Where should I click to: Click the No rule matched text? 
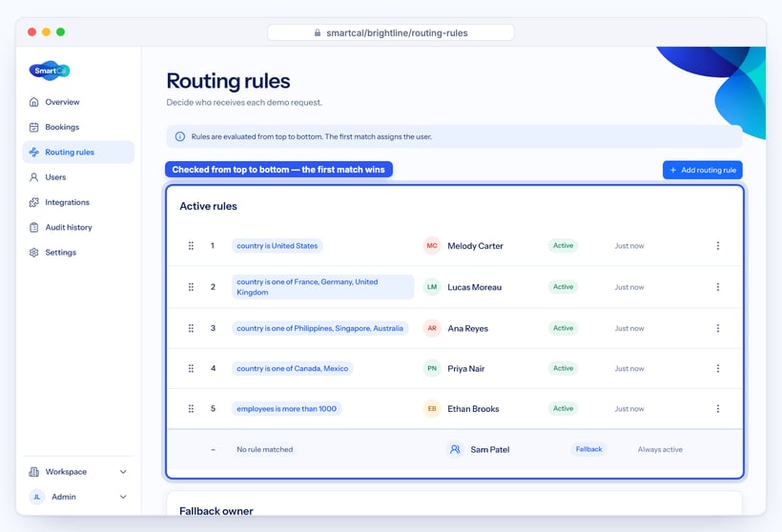[x=265, y=449]
